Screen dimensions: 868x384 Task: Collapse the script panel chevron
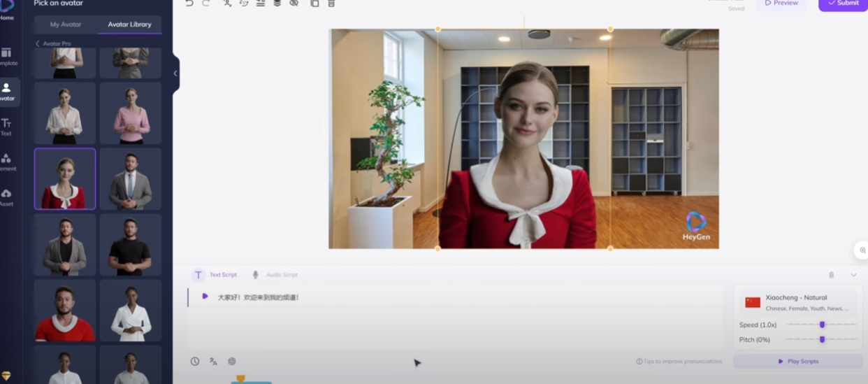pos(853,275)
